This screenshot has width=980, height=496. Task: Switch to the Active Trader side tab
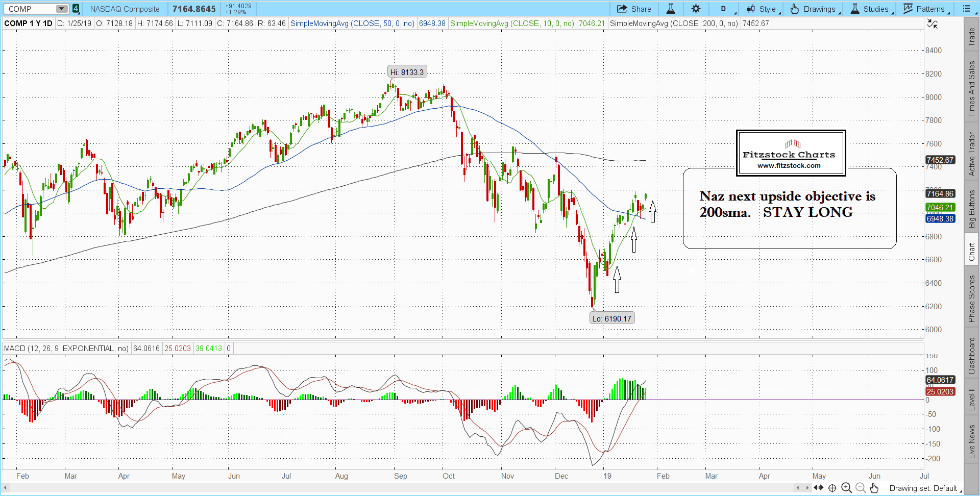[972, 154]
